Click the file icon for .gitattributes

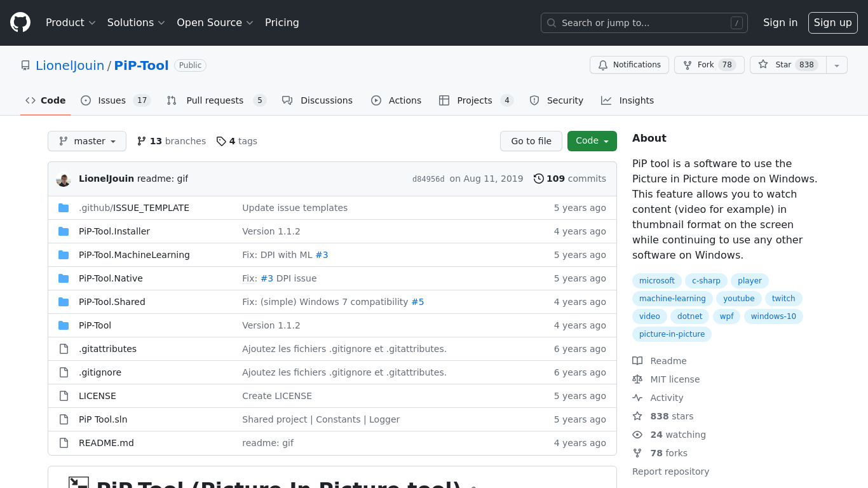(x=64, y=349)
